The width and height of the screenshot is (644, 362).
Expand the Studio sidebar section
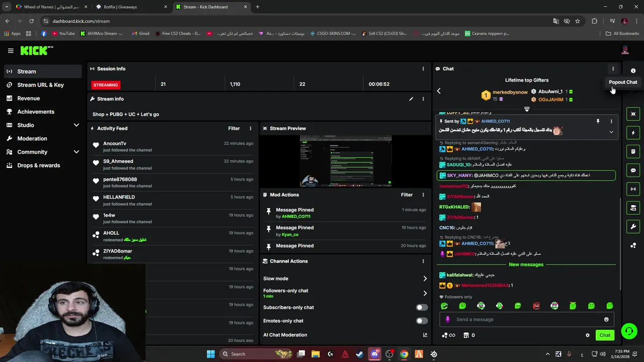(x=76, y=125)
